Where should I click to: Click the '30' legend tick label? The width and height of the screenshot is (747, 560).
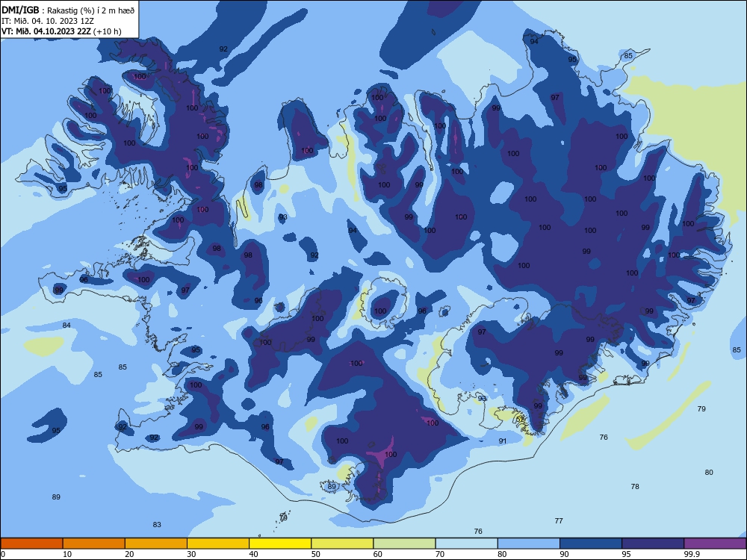[191, 554]
